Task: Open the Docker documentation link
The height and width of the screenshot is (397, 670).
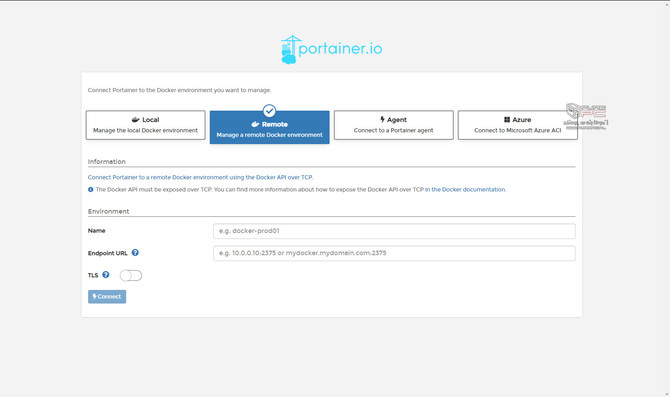Action: click(465, 189)
